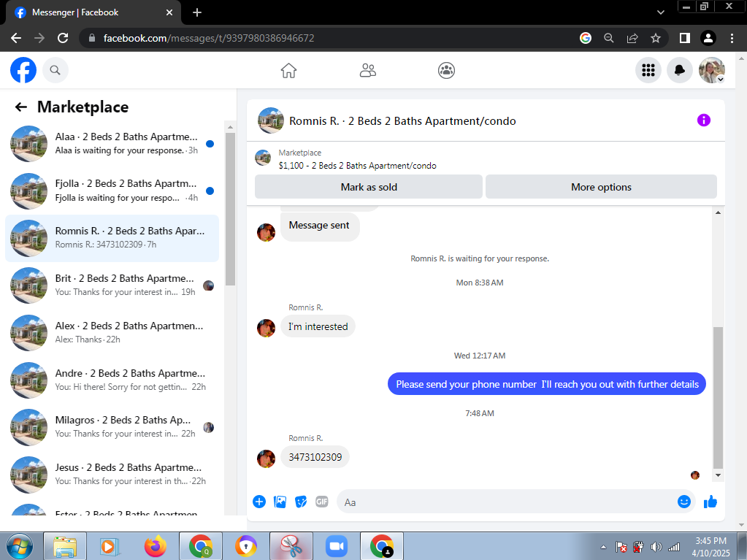Screen dimensions: 747x560
Task: Reload the page
Action: [x=63, y=38]
